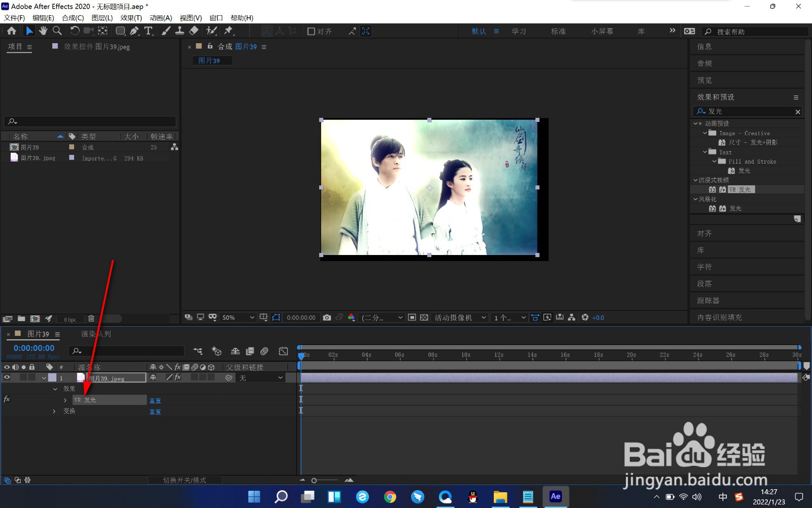Toggle the transparency grid icon
This screenshot has height=508, width=812.
click(424, 317)
